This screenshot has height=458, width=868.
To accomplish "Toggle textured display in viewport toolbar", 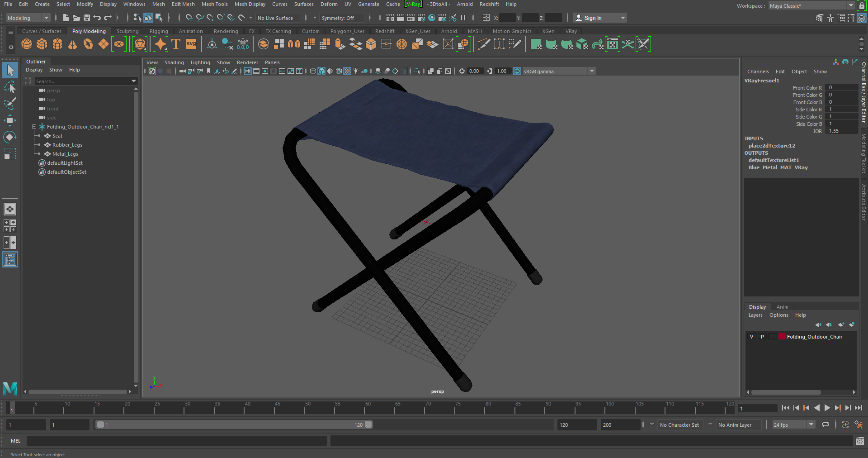I will tap(347, 71).
